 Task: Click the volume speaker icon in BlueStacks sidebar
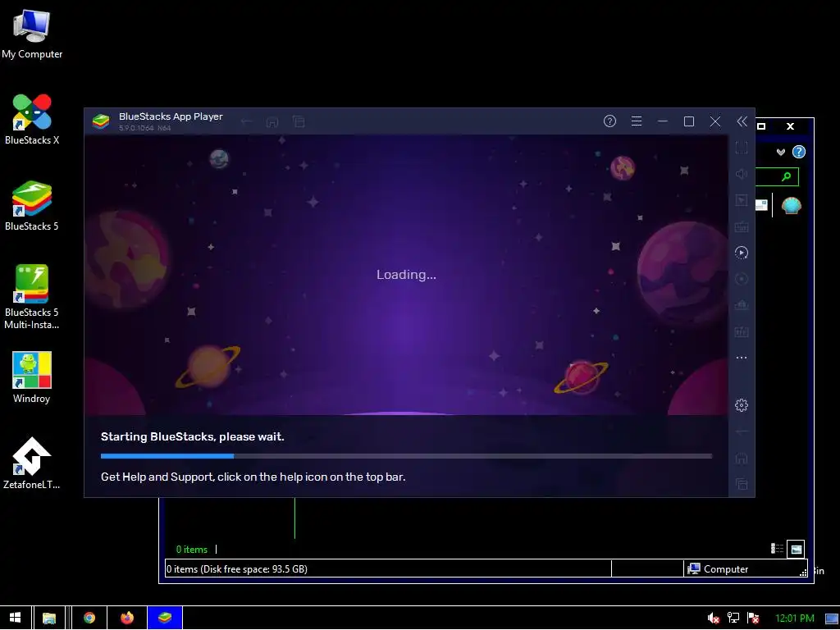point(742,174)
